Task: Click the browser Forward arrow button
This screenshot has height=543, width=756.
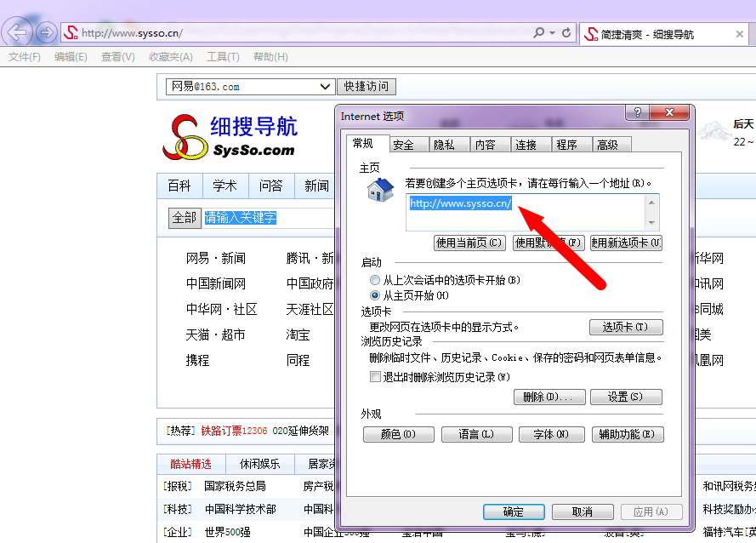Action: pos(46,32)
